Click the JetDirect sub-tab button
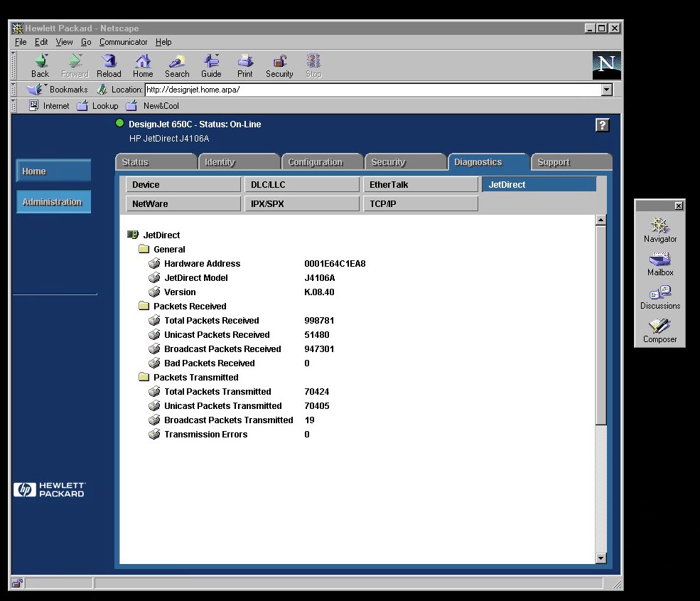Viewport: 700px width, 601px height. pyautogui.click(x=539, y=184)
